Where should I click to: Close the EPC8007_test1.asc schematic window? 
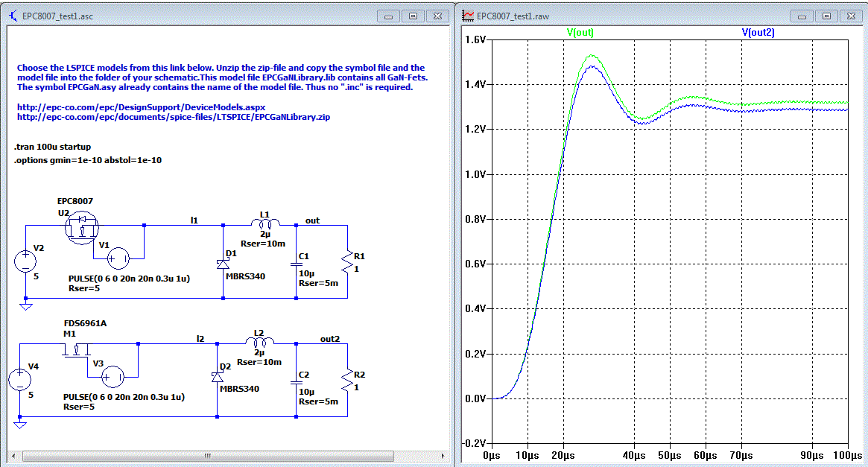coord(437,16)
